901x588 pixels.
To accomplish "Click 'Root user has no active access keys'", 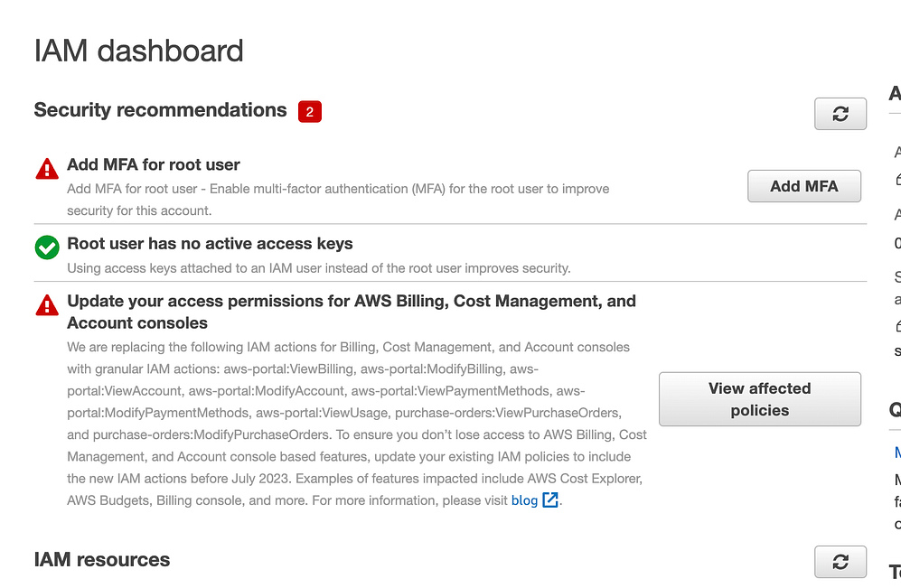I will point(210,244).
